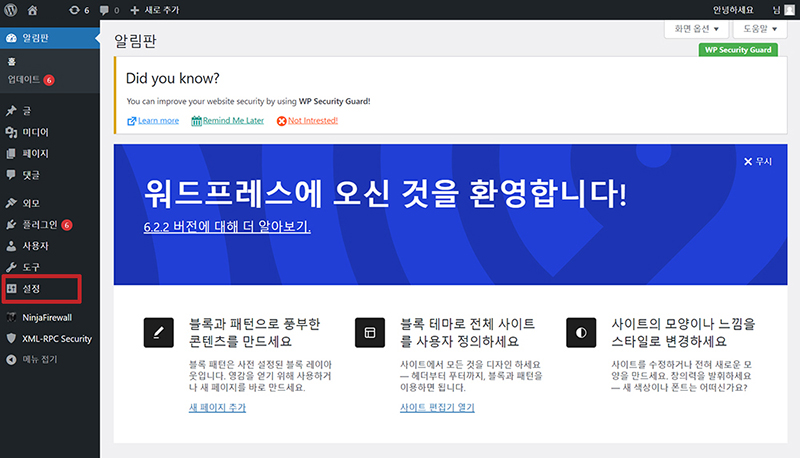Image resolution: width=800 pixels, height=458 pixels.
Task: Open the XML-RPC Security menu
Action: pyautogui.click(x=50, y=339)
